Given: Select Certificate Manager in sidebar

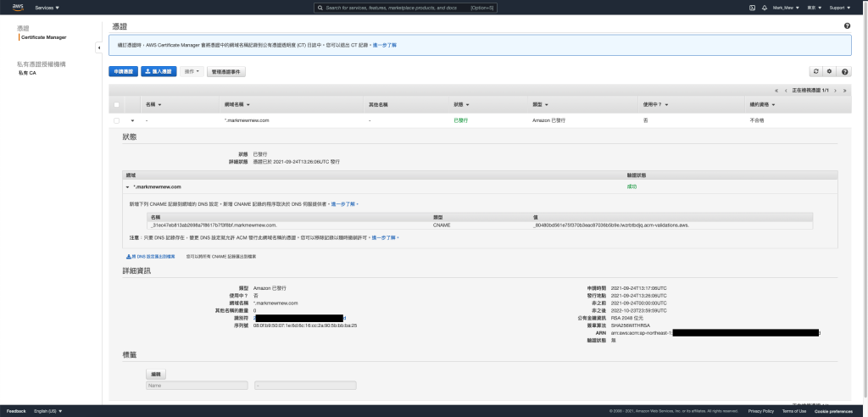Looking at the screenshot, I should [44, 37].
